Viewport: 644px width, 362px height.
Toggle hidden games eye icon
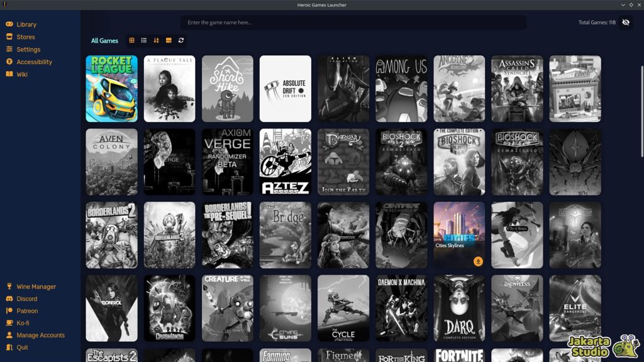pyautogui.click(x=625, y=23)
